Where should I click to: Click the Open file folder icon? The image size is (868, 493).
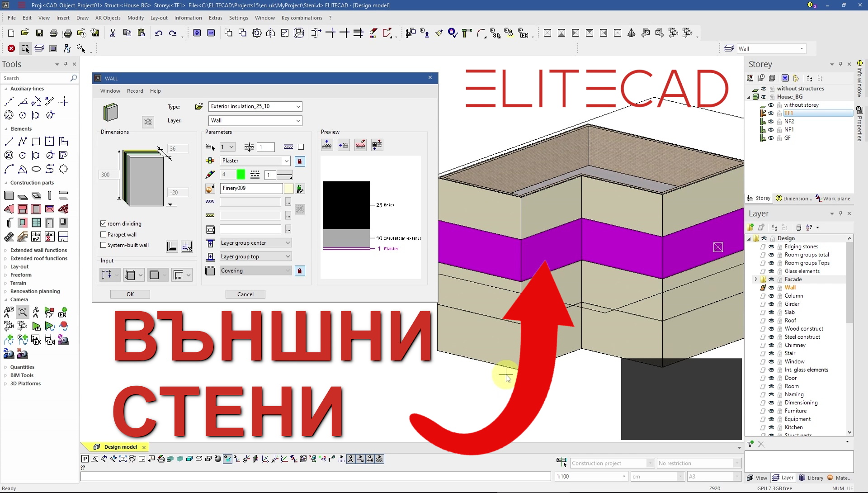point(25,33)
